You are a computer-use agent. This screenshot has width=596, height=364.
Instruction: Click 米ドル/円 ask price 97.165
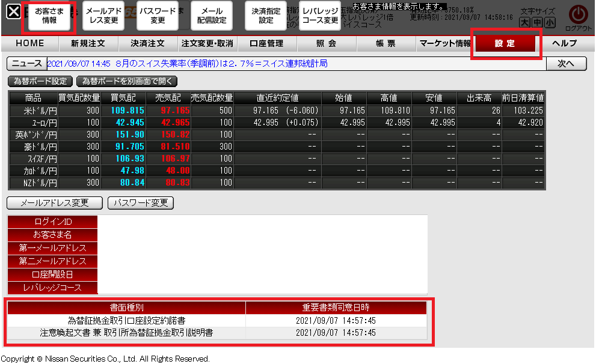(175, 111)
